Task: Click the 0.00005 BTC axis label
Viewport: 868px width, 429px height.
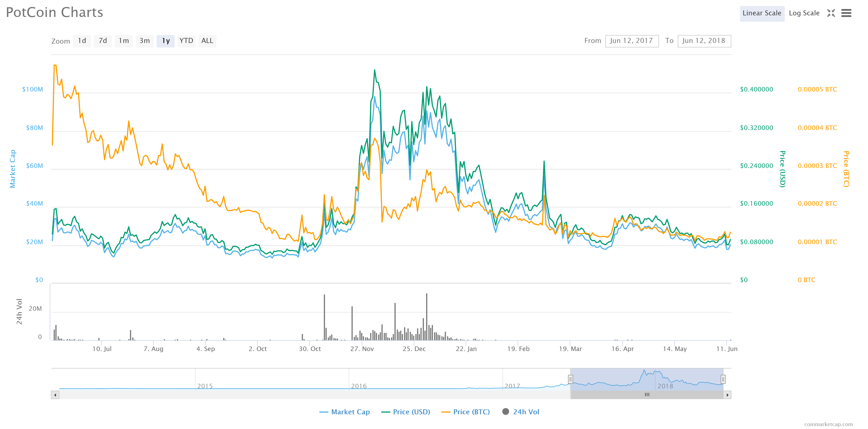Action: click(817, 89)
